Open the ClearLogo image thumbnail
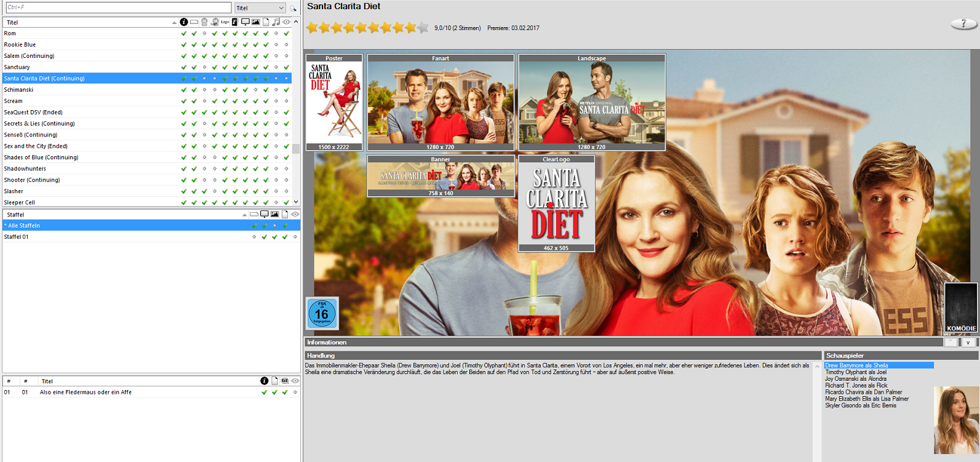 point(556,204)
